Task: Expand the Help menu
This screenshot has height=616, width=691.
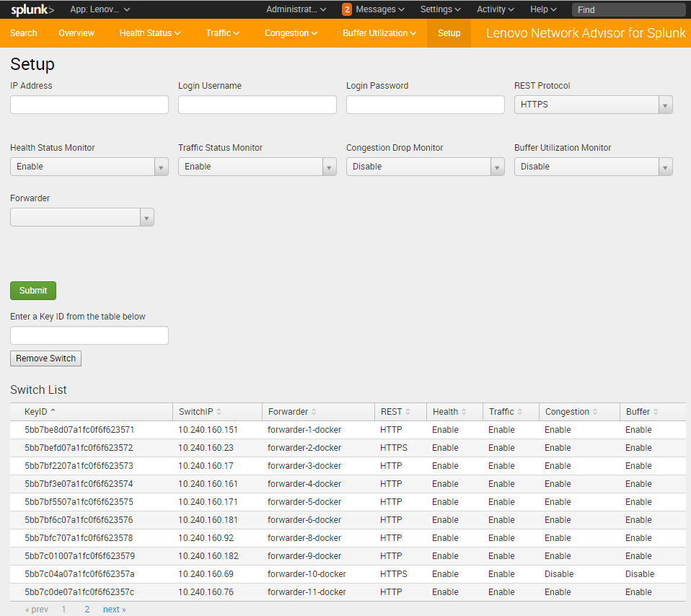Action: coord(543,9)
